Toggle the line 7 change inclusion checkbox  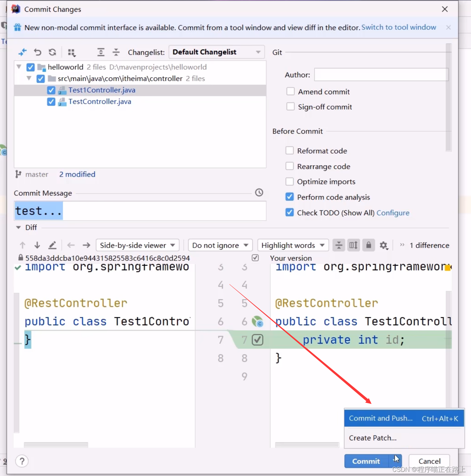258,340
